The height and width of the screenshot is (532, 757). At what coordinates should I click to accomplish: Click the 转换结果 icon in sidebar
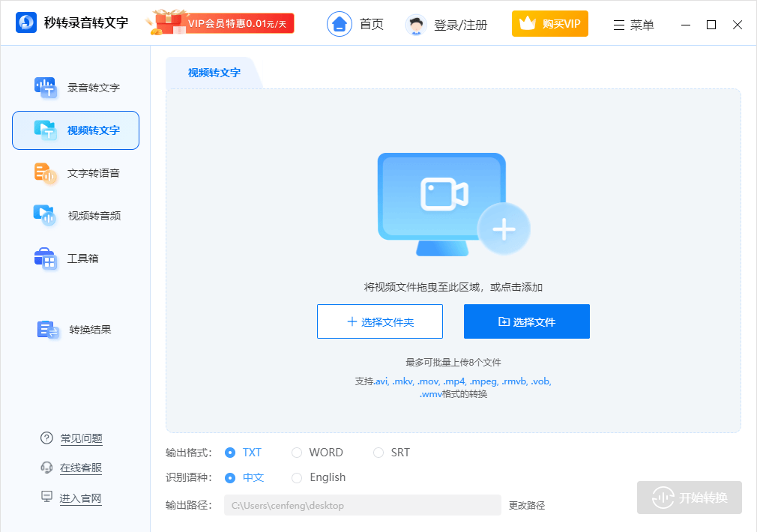48,330
